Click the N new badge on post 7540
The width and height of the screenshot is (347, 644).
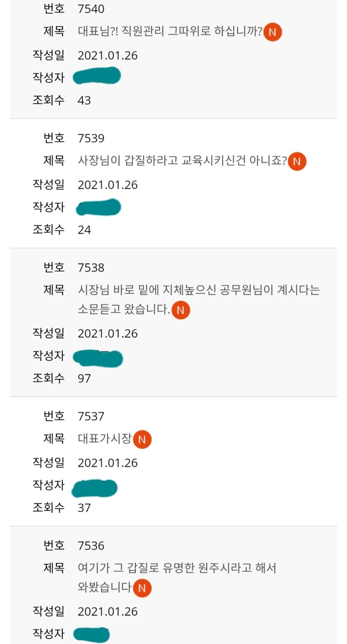(273, 33)
